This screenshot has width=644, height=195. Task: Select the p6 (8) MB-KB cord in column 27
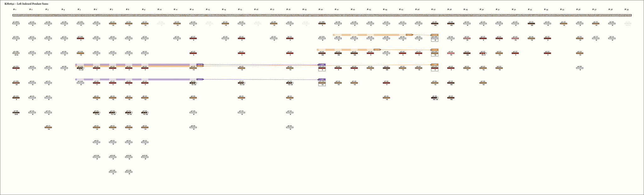[x=435, y=98]
